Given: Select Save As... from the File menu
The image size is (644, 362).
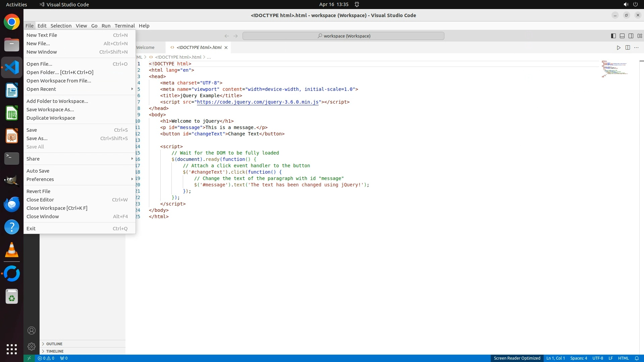Looking at the screenshot, I should coord(37,138).
